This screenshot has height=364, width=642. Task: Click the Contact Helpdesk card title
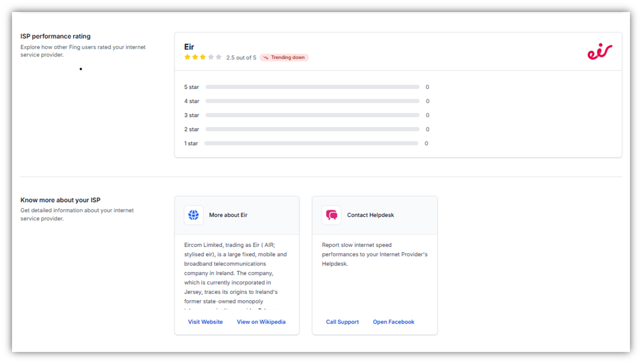[x=370, y=215]
